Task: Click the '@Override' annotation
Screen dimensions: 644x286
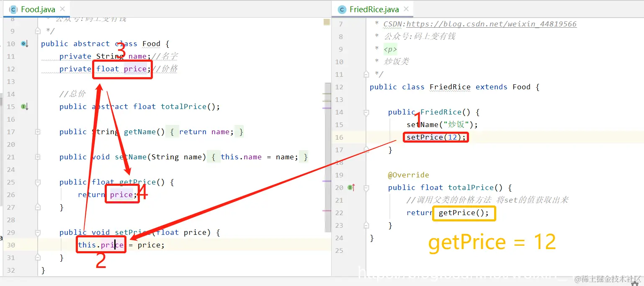Action: 409,175
